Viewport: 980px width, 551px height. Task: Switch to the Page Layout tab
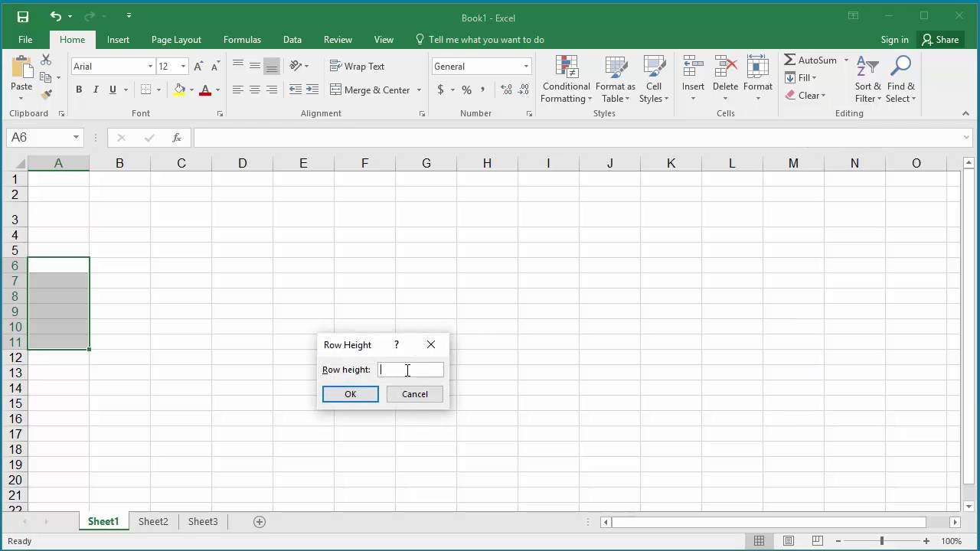click(x=176, y=40)
